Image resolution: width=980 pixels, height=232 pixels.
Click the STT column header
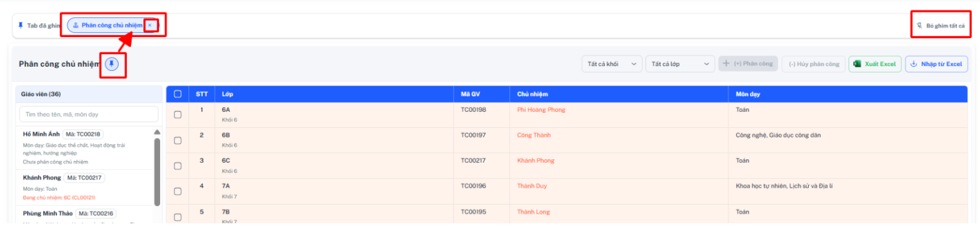point(202,94)
